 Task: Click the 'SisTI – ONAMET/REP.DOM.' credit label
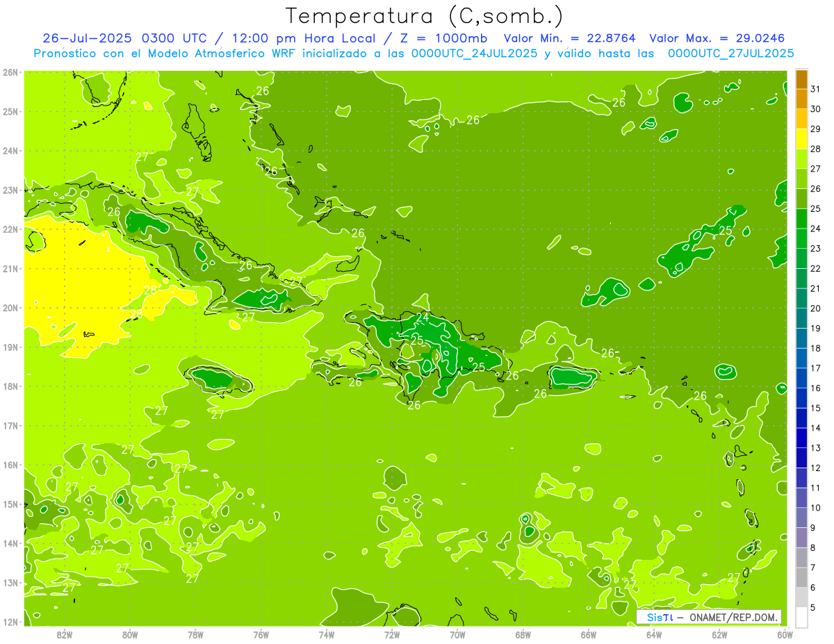[709, 617]
